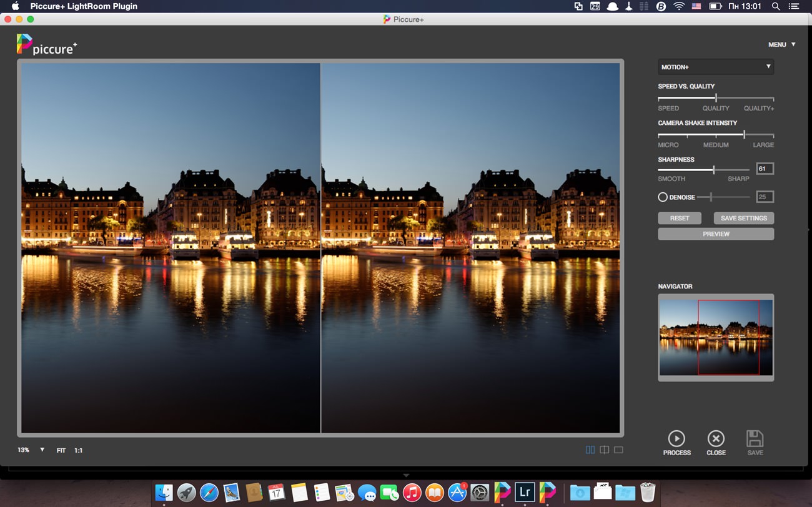Click the FIT zoom option

coord(61,450)
